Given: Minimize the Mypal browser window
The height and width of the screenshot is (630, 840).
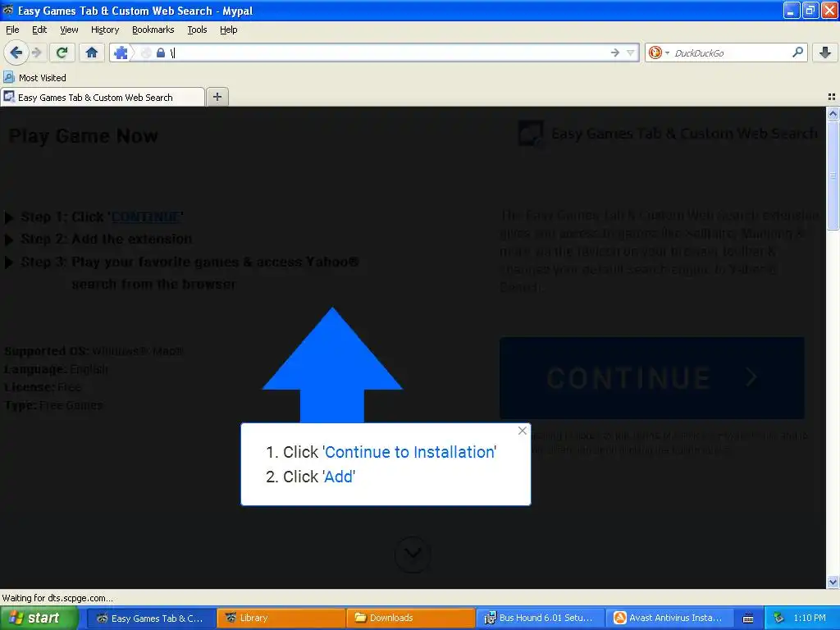Looking at the screenshot, I should [x=792, y=10].
